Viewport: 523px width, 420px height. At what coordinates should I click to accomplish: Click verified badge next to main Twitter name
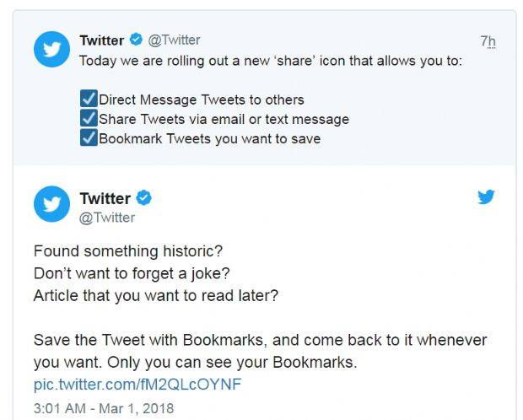[144, 198]
